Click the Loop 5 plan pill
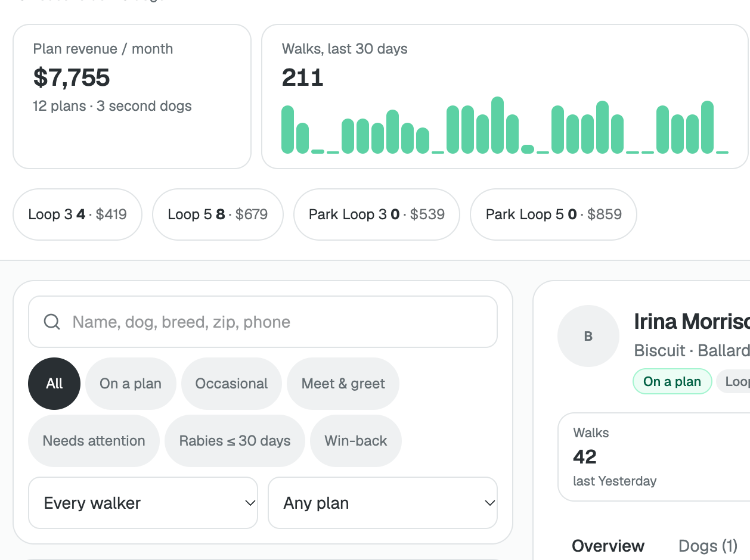This screenshot has width=750, height=560. [218, 214]
